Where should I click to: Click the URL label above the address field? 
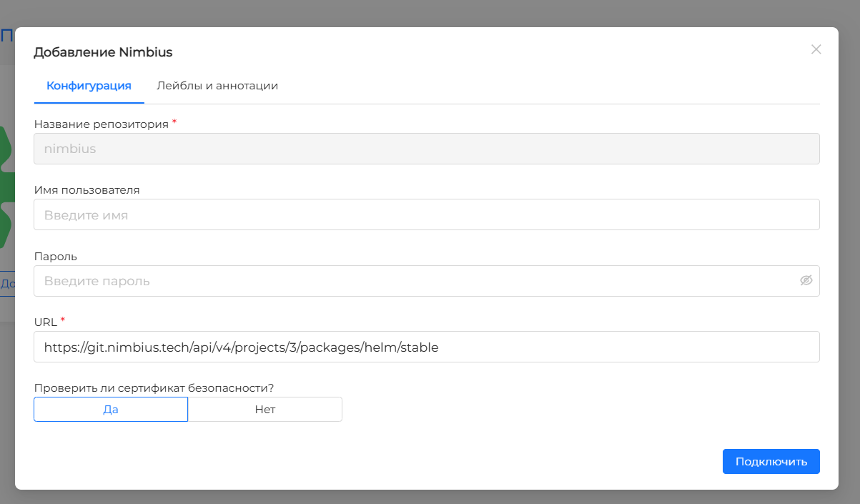point(45,322)
